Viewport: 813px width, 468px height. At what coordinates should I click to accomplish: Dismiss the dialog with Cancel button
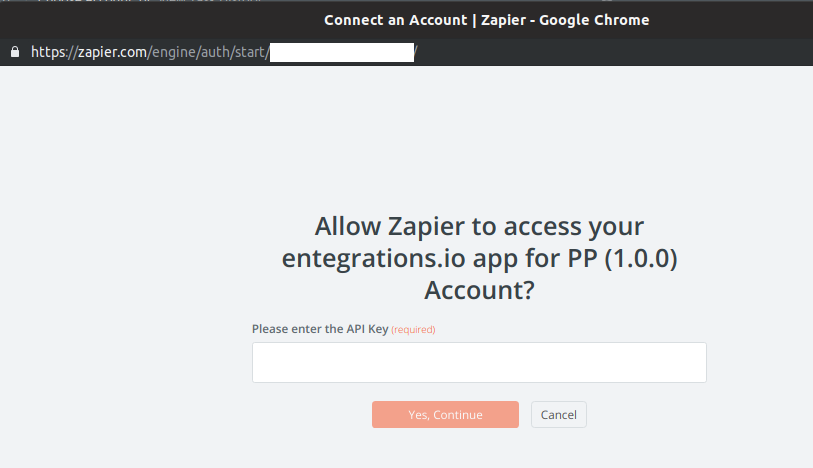(x=558, y=415)
